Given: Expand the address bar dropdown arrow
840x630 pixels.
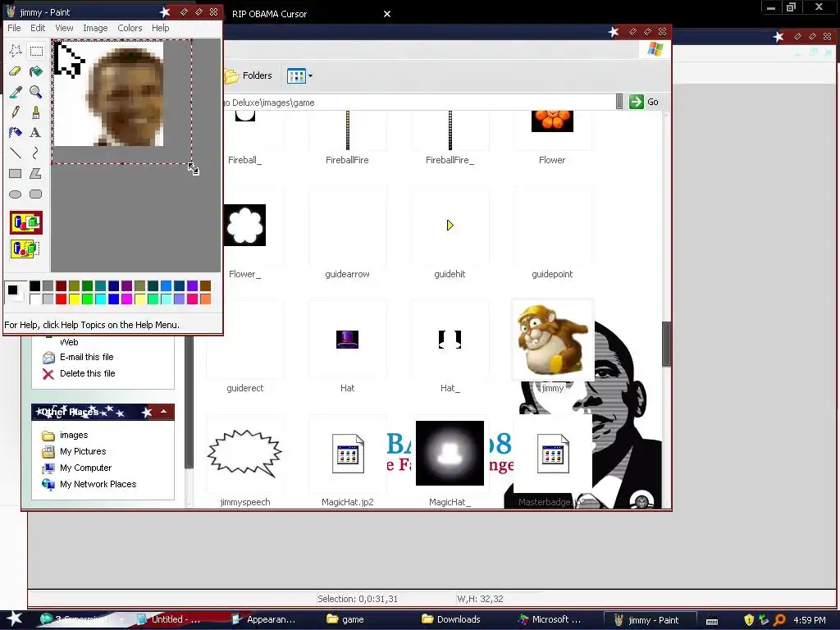Looking at the screenshot, I should pyautogui.click(x=619, y=102).
